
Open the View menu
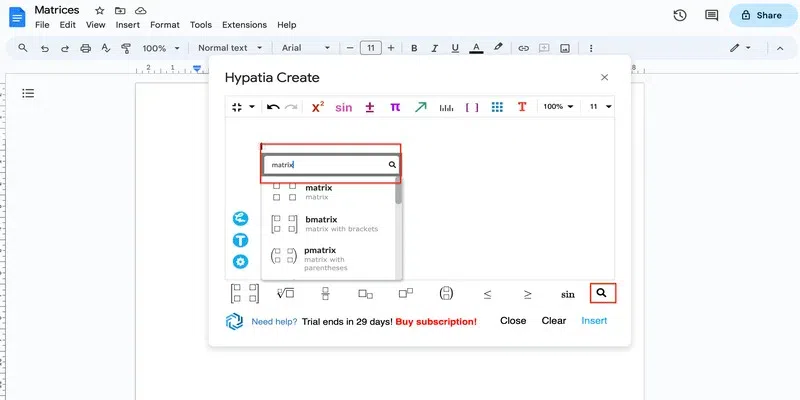coord(95,25)
